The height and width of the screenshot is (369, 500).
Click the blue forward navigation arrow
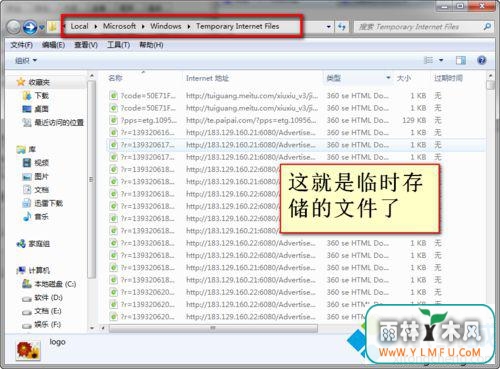tap(30, 27)
